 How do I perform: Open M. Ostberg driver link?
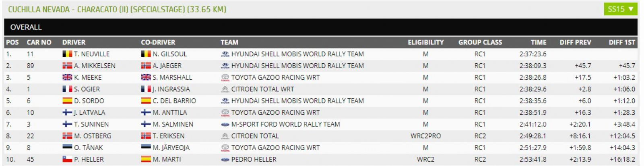coord(93,136)
